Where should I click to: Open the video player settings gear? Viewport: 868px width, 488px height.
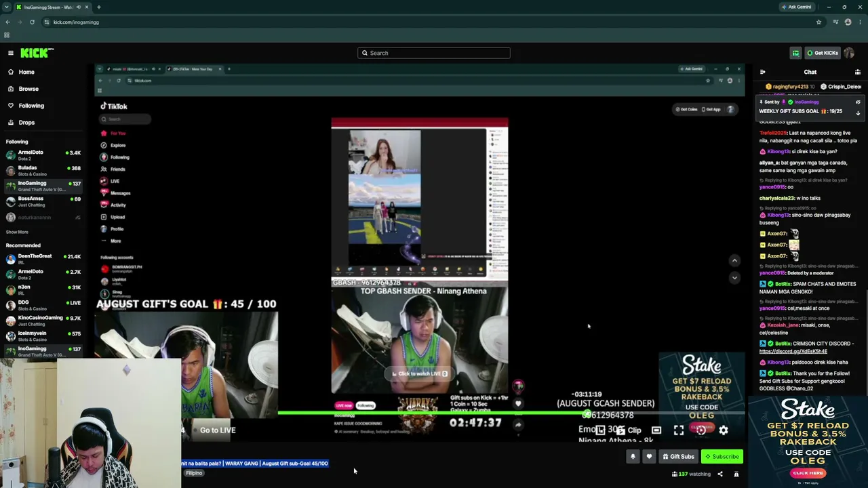point(724,430)
